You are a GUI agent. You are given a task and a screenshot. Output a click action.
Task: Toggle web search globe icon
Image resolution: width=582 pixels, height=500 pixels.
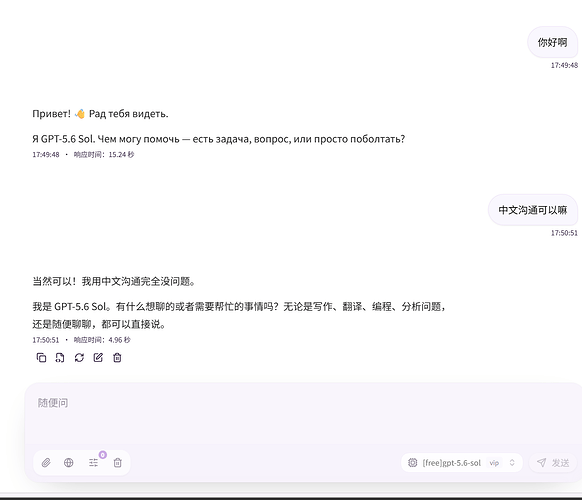coord(69,463)
